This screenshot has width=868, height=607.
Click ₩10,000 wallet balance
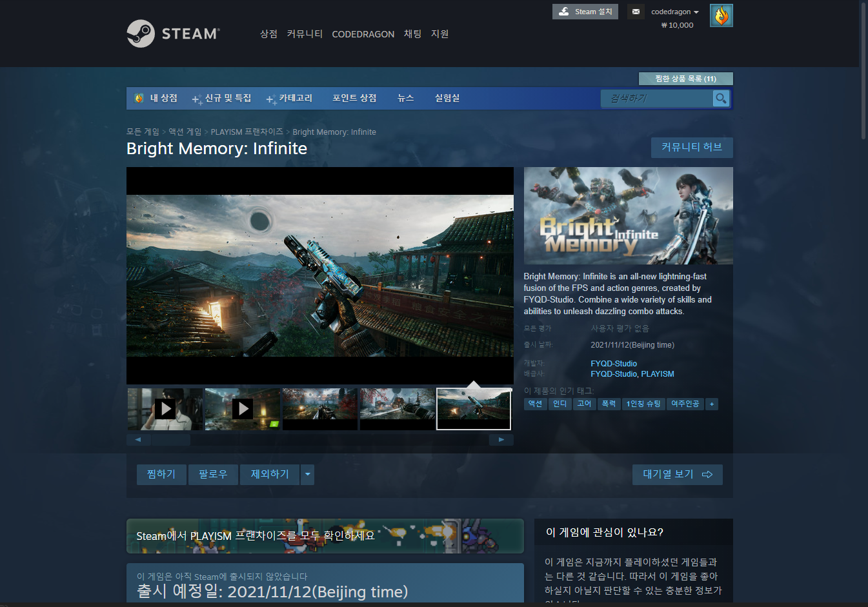[x=677, y=25]
